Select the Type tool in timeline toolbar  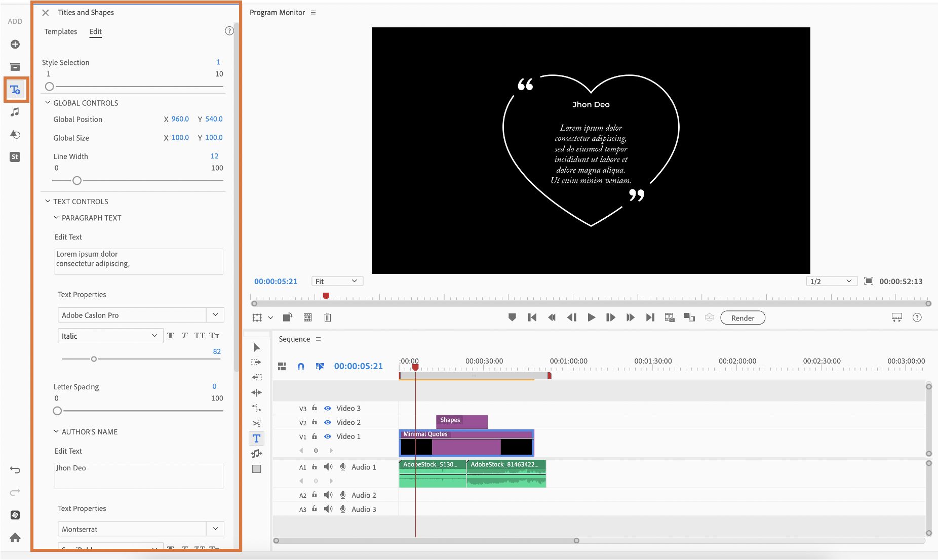tap(257, 438)
